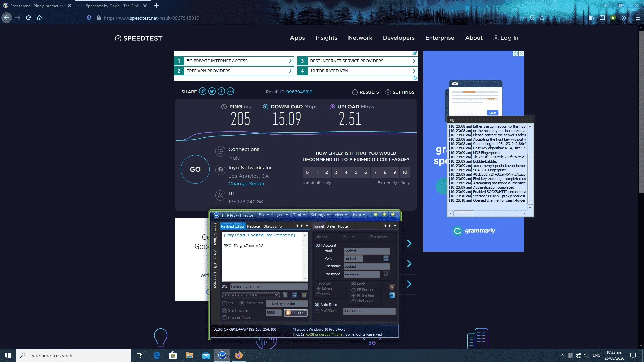The width and height of the screenshot is (644, 362).
Task: Save the payload using floppy icon
Action: (294, 295)
